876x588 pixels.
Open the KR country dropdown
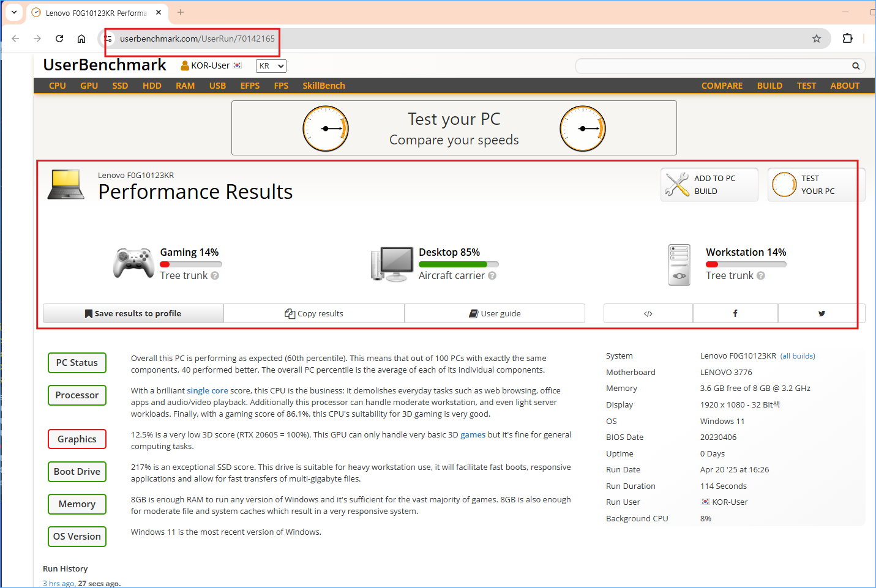[x=271, y=66]
